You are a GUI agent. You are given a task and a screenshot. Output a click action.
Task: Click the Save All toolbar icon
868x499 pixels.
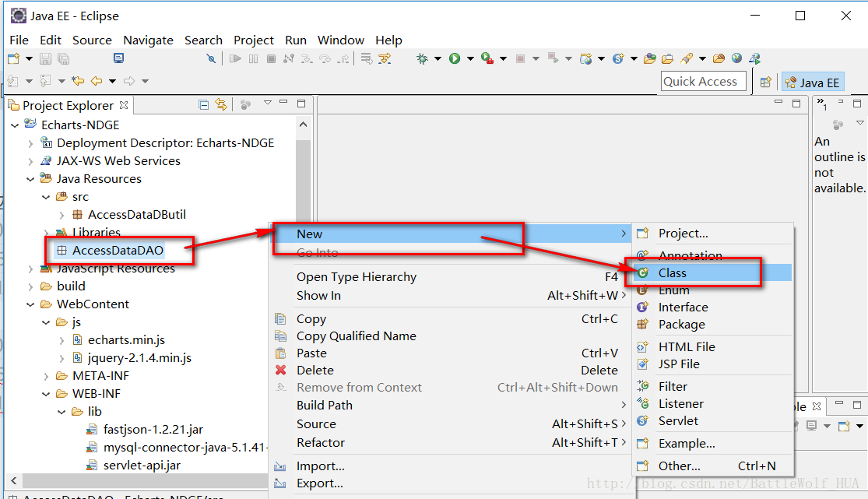[64, 58]
